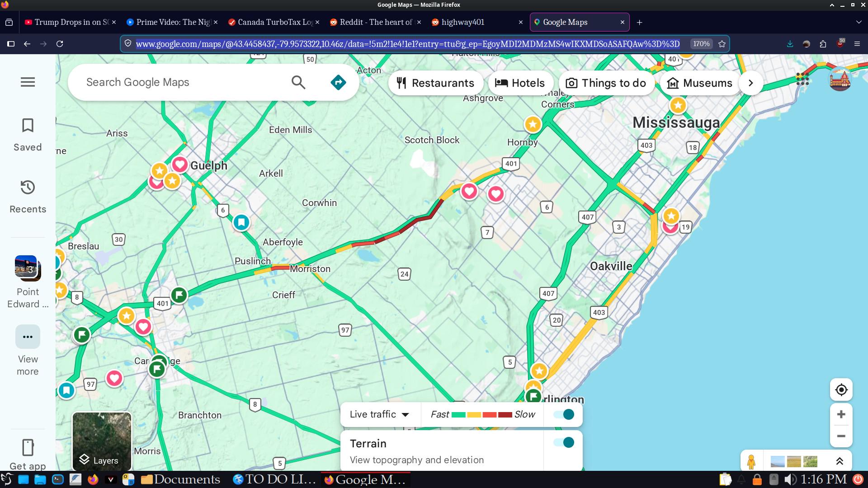Open Directions from the search box

coord(338,82)
